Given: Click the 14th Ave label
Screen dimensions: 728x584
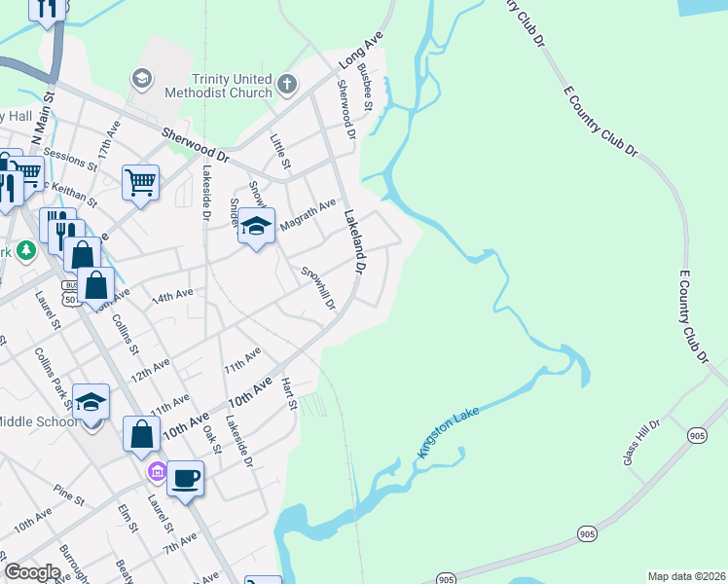Looking at the screenshot, I should pyautogui.click(x=172, y=296).
